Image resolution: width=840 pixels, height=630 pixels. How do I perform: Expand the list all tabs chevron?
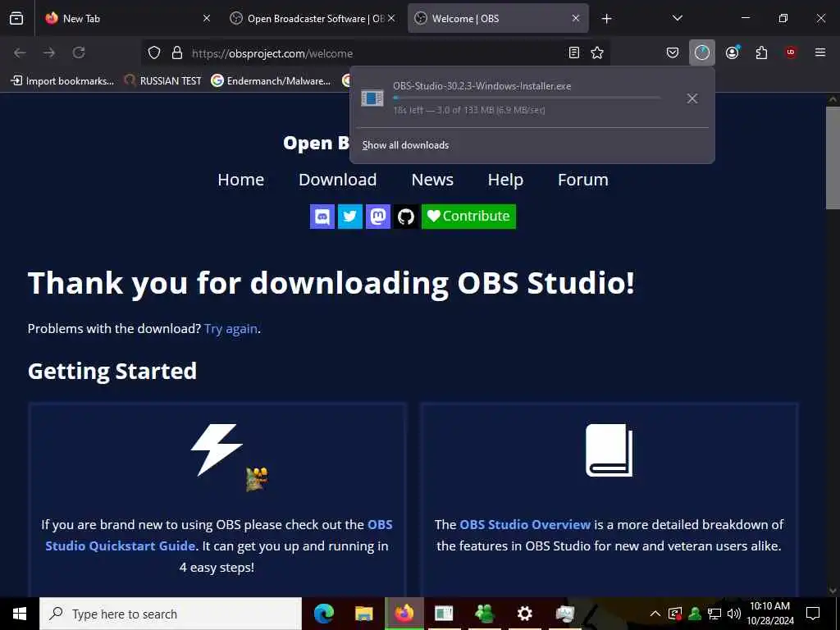[677, 18]
